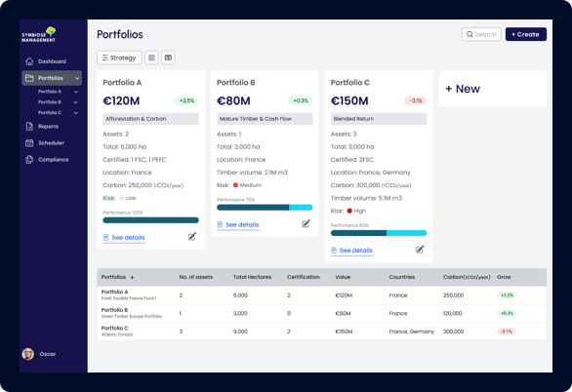Click the dark red High risk dot
This screenshot has height=392, width=572.
coord(349,211)
